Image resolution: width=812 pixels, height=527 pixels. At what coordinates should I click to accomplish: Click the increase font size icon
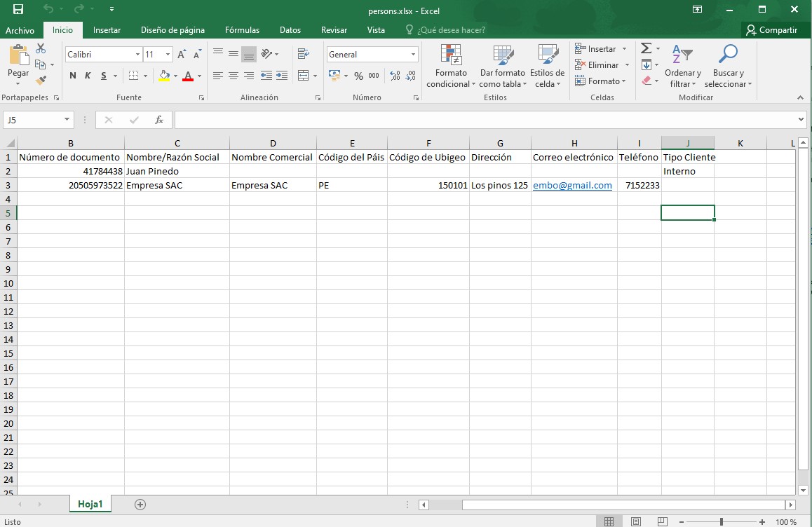coord(182,55)
